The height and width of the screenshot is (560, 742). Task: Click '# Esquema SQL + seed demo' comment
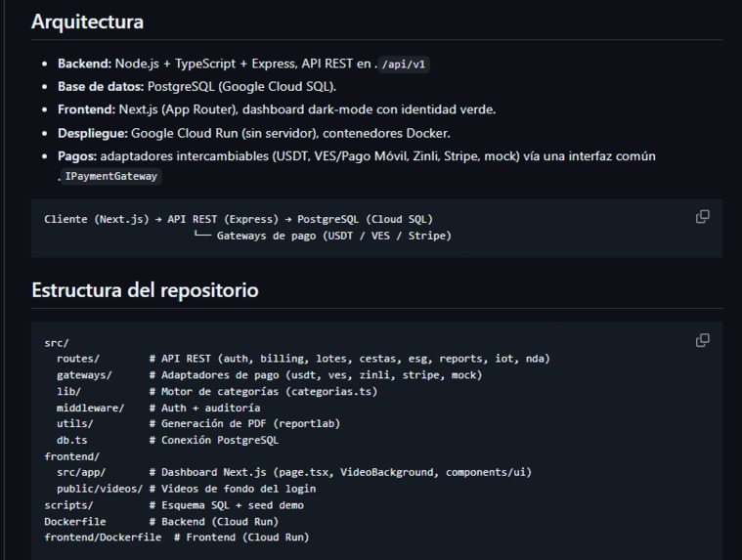pyautogui.click(x=226, y=505)
